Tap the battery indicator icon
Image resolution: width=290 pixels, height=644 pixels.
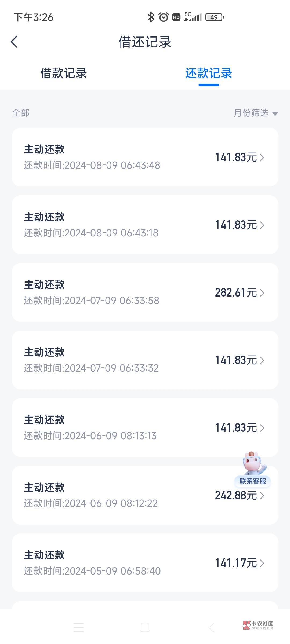point(214,17)
